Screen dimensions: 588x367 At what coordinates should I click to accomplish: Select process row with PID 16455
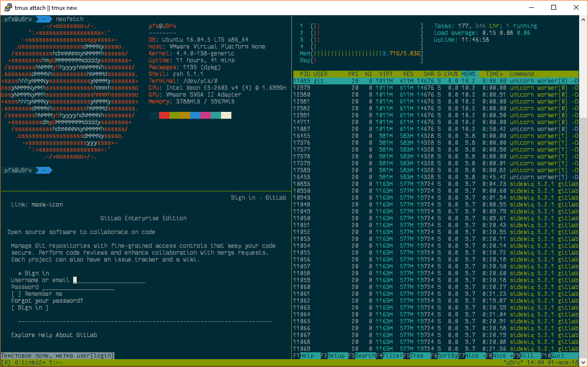point(436,136)
